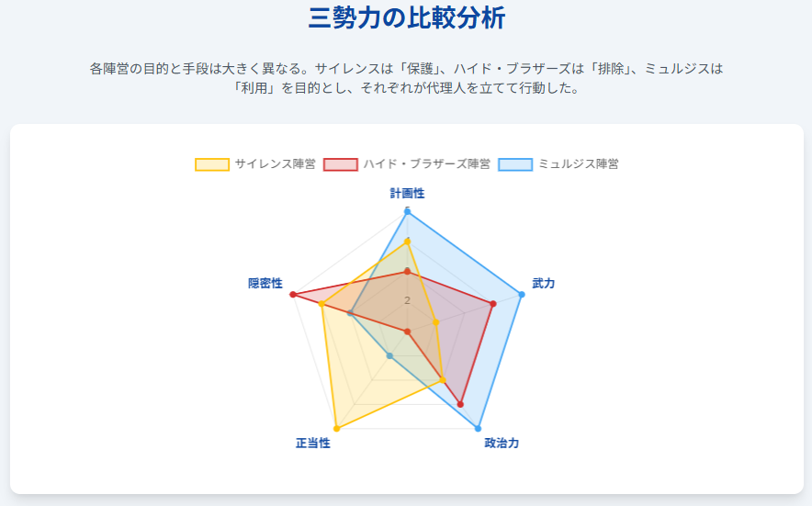
Task: Hide the サイレンス陣営 dataset via legend label
Action: point(275,164)
